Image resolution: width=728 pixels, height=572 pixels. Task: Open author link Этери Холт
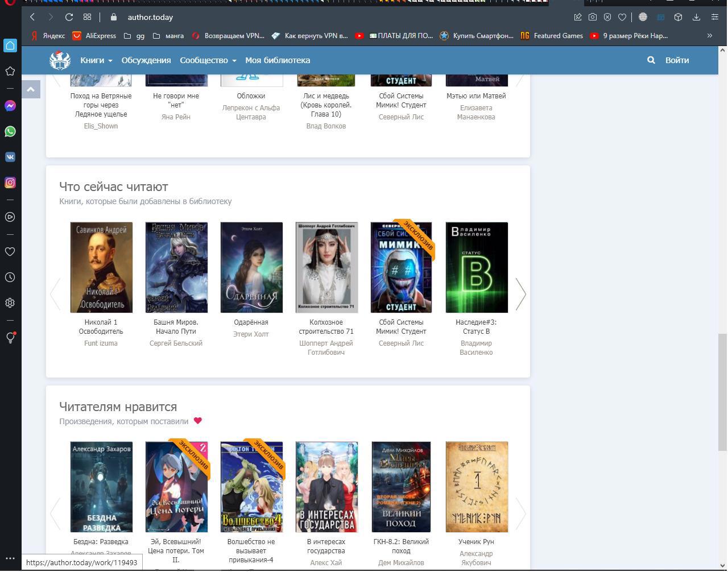tap(251, 334)
